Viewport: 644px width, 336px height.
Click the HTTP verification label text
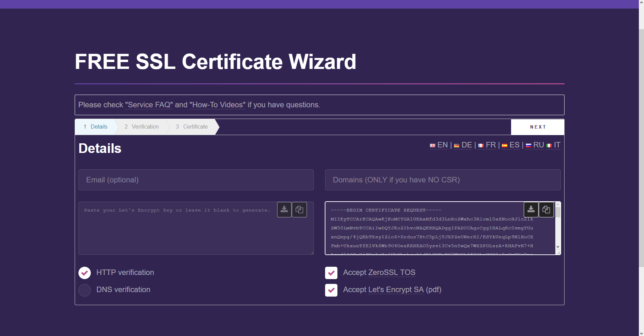coord(125,273)
